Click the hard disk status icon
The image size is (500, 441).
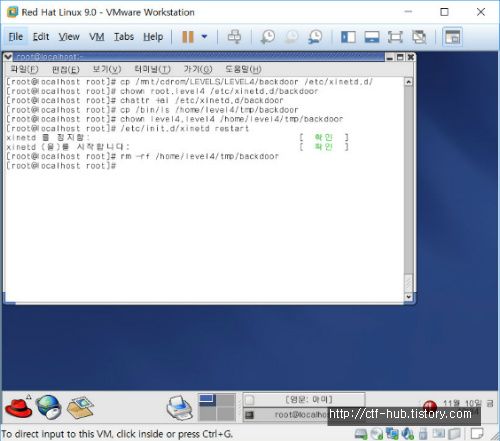[361, 434]
